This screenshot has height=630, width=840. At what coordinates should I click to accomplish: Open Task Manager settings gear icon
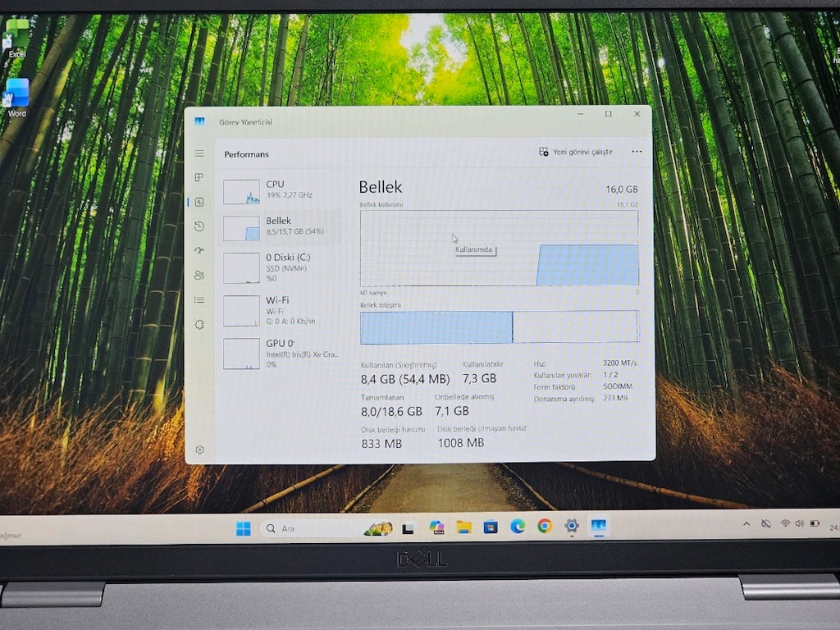(200, 450)
